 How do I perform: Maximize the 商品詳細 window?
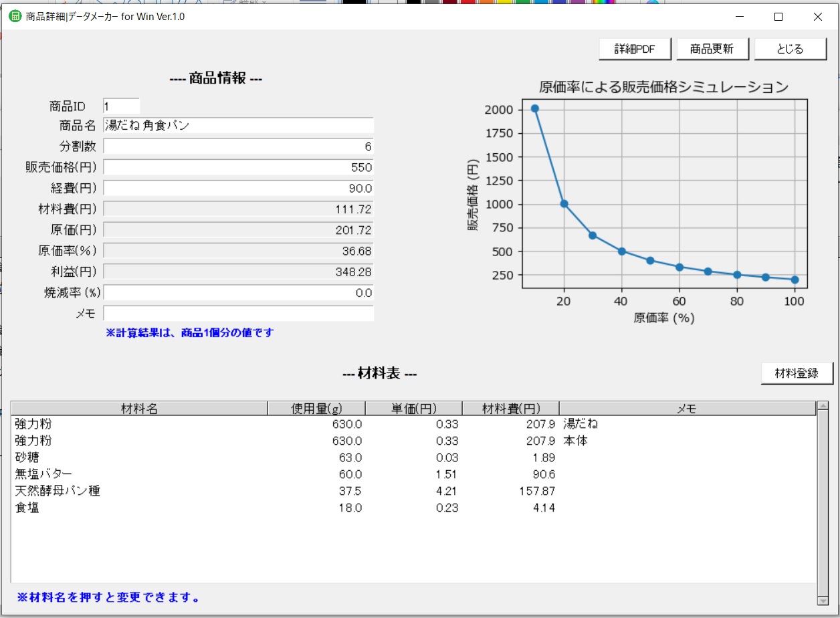coord(778,17)
